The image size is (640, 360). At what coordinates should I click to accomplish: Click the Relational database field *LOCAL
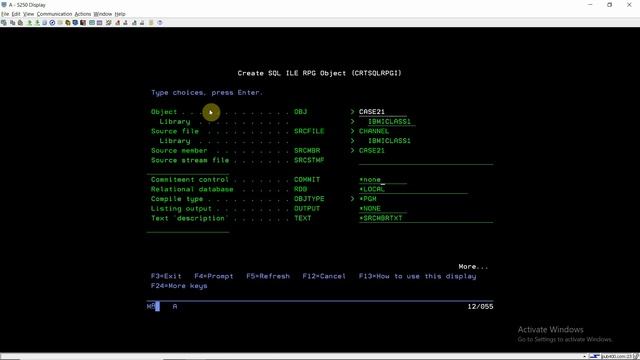point(413,189)
